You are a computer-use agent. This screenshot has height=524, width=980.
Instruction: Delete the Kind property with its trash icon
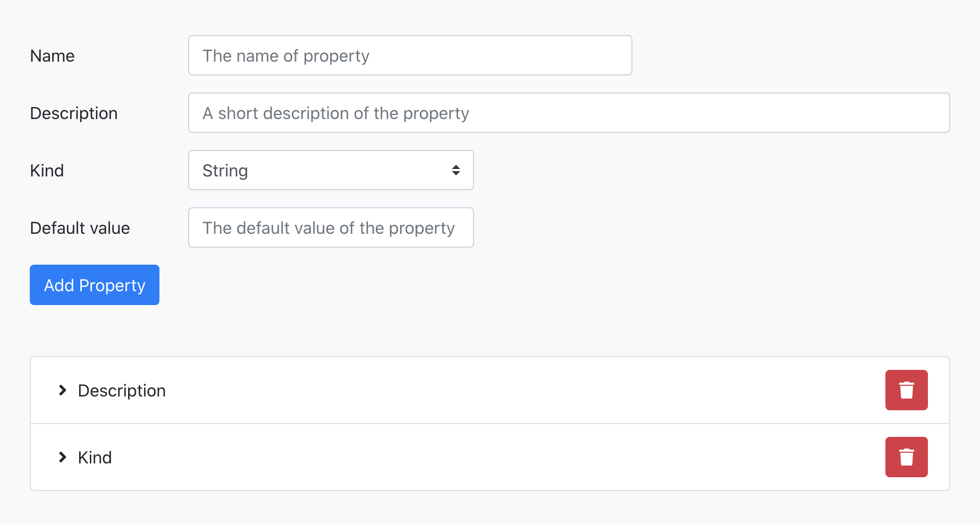(x=906, y=457)
